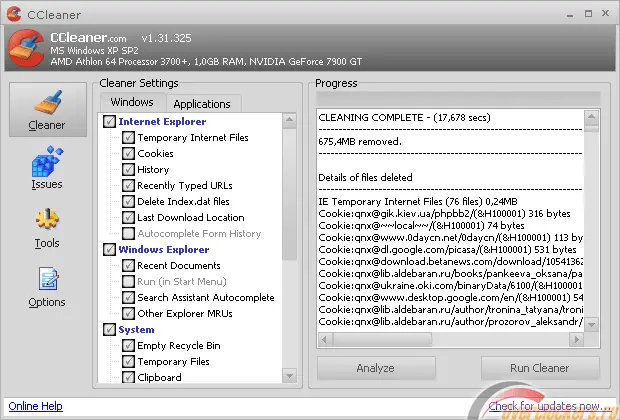
Task: Toggle the Internet Explorer group checkbox
Action: pos(109,121)
